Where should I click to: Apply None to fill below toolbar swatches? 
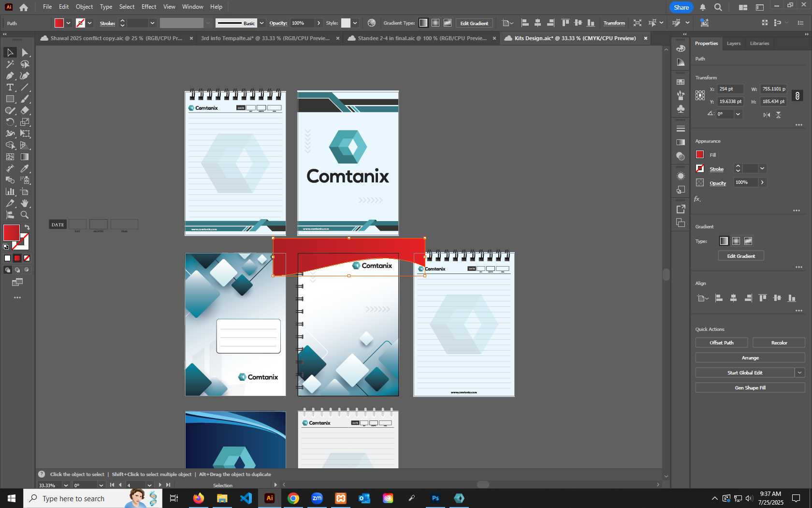27,258
